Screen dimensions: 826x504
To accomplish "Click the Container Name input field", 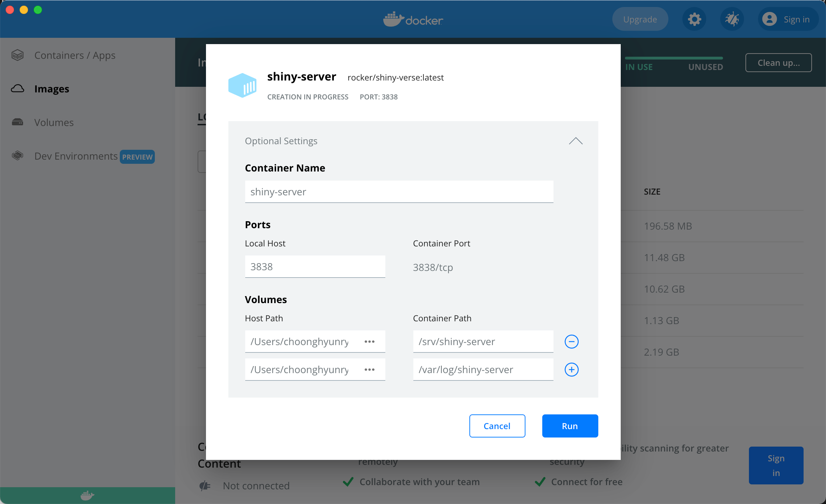I will click(x=399, y=192).
